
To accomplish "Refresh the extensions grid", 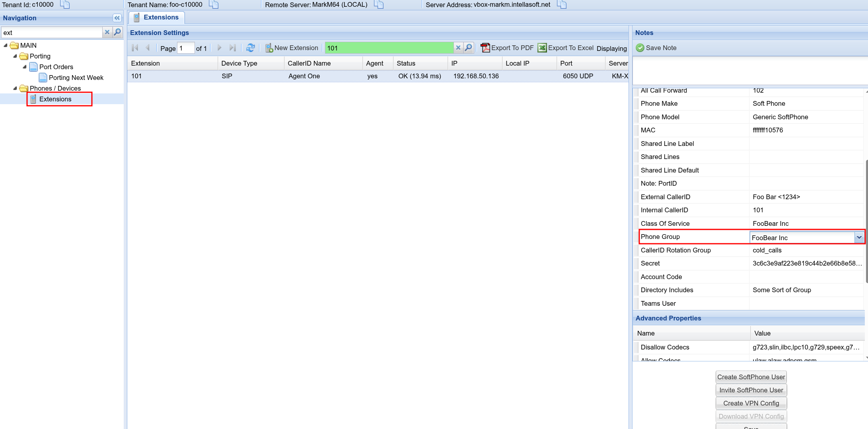I will (250, 48).
